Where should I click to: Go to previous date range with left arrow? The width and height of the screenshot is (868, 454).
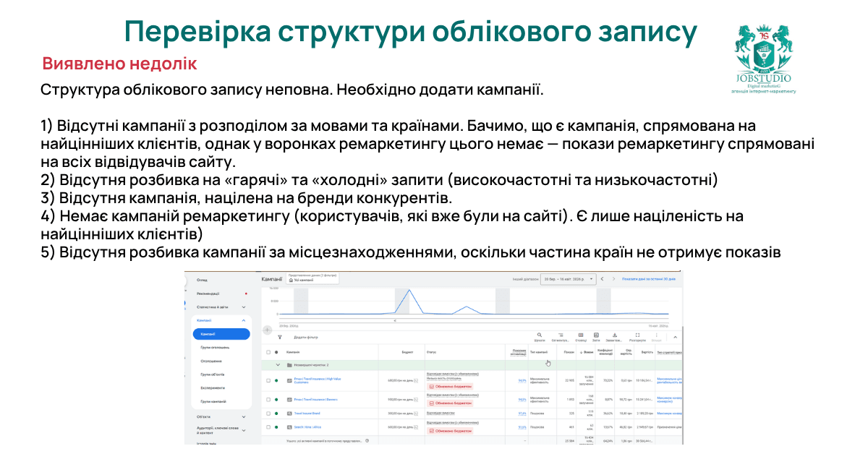click(602, 279)
